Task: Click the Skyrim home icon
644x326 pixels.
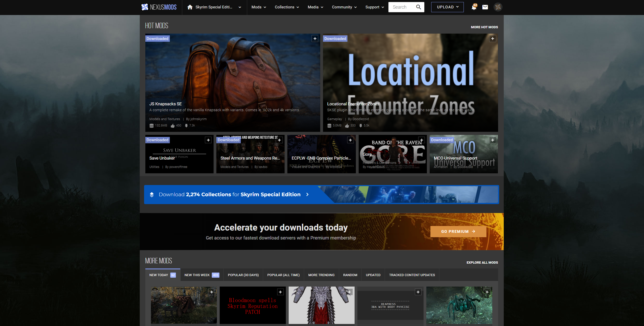Action: pos(190,7)
